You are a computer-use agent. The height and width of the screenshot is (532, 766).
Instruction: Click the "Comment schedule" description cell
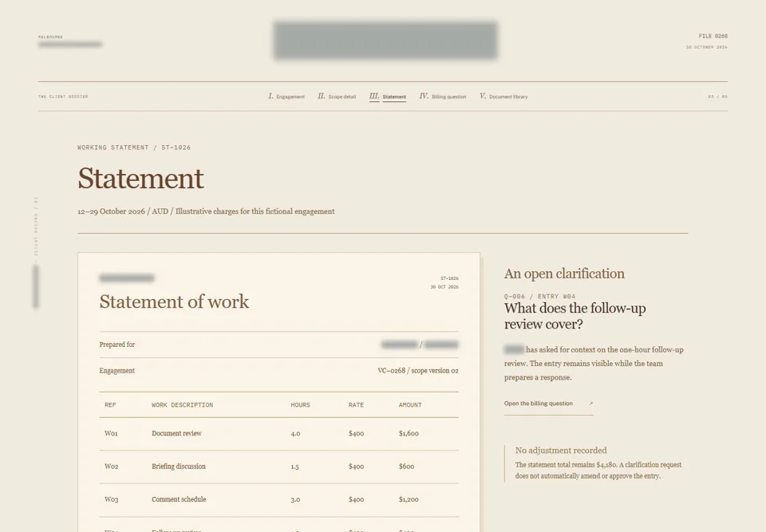179,499
